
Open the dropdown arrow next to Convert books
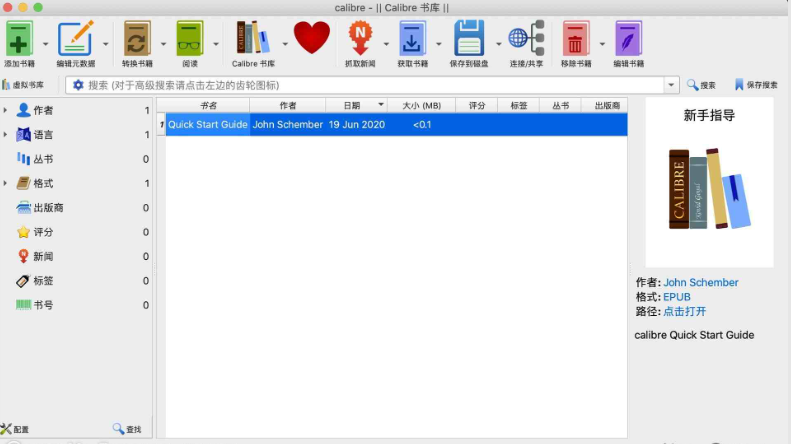(x=163, y=44)
